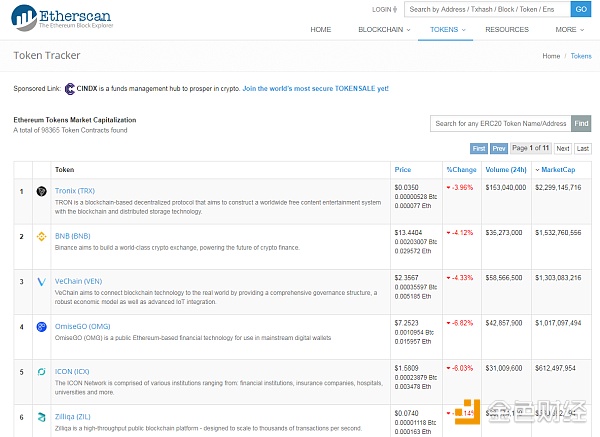600x437 pixels.
Task: Click the OmiseGO token icon
Action: click(41, 327)
